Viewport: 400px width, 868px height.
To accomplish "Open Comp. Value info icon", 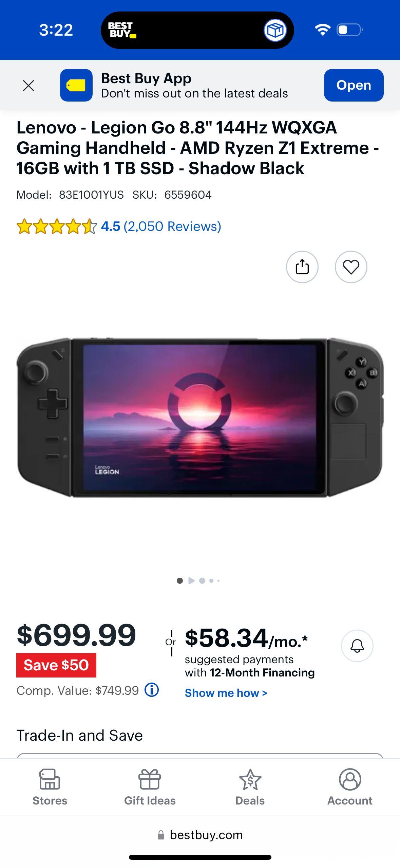I will [152, 690].
